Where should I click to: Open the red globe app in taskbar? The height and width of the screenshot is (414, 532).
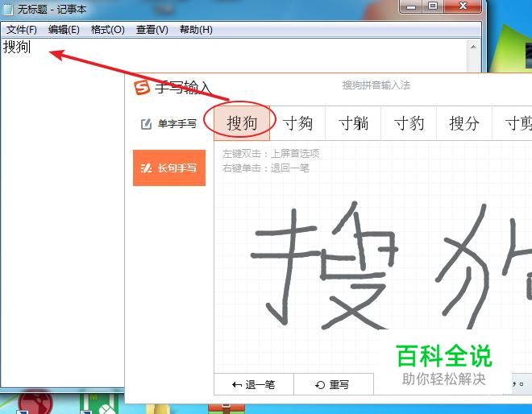click(35, 404)
